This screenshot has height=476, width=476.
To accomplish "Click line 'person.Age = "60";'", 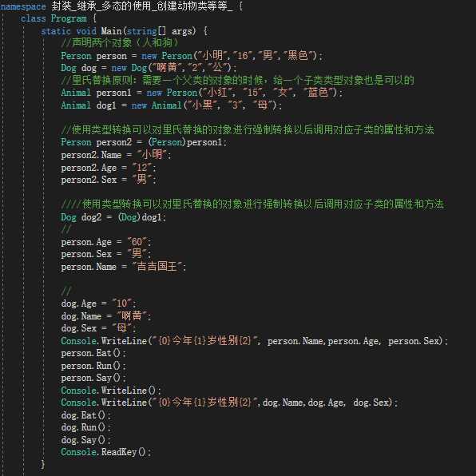I will point(106,242).
